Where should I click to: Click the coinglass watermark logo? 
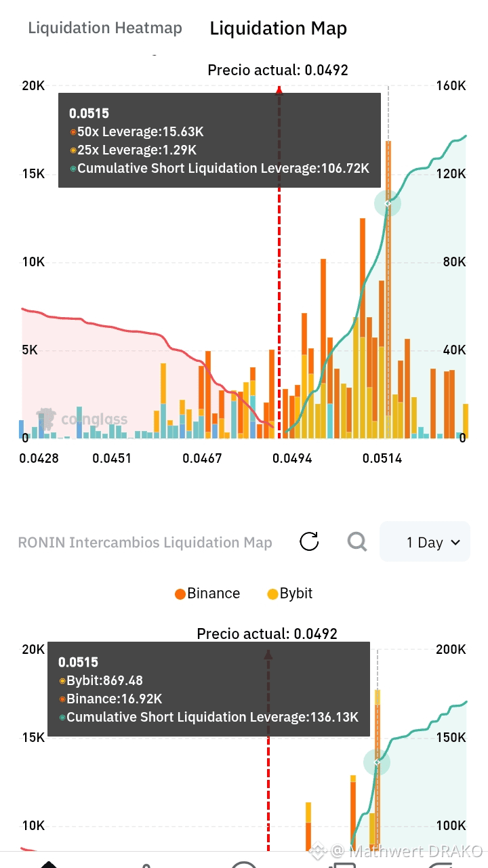click(82, 419)
